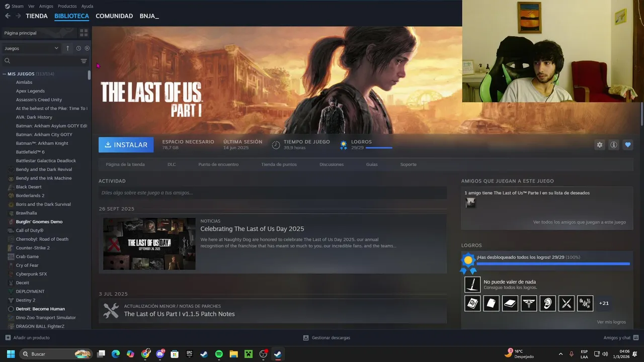Open Celebrating The Last of Us Day 2025 news
This screenshot has height=362, width=644.
pos(252,229)
